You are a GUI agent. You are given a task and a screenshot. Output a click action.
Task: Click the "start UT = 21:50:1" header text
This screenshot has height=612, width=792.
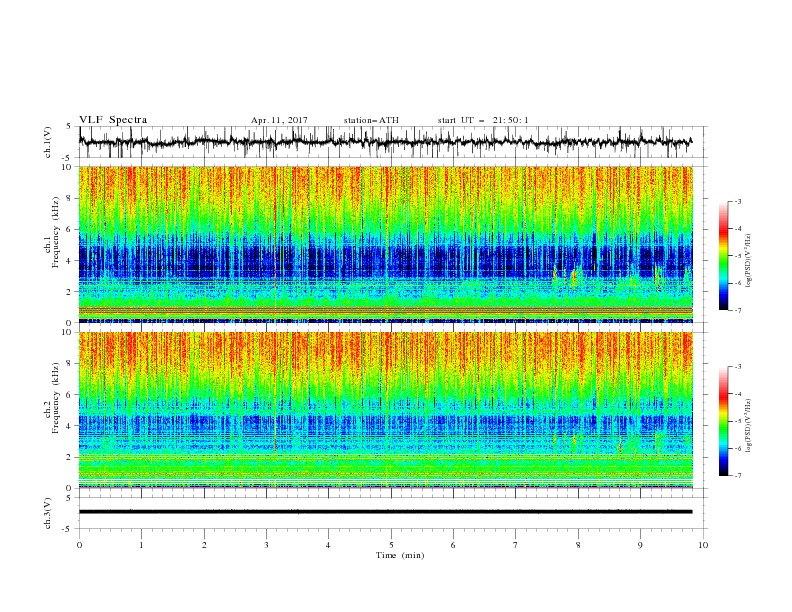[x=483, y=120]
